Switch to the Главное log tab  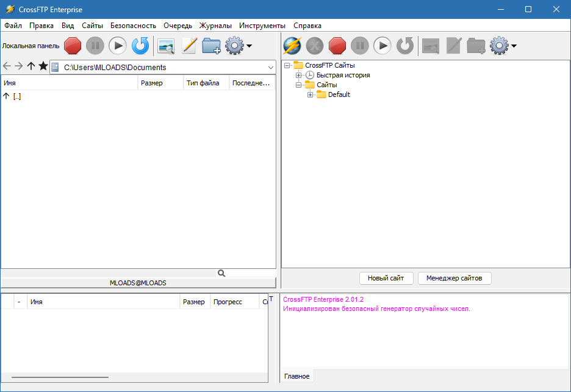[297, 376]
